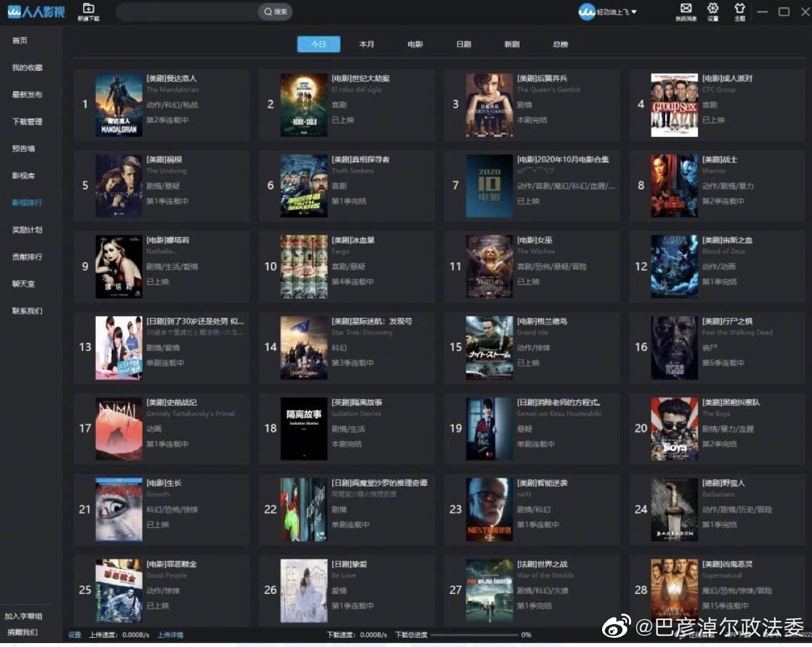Open the 日剧 ranking tab

[x=464, y=45]
